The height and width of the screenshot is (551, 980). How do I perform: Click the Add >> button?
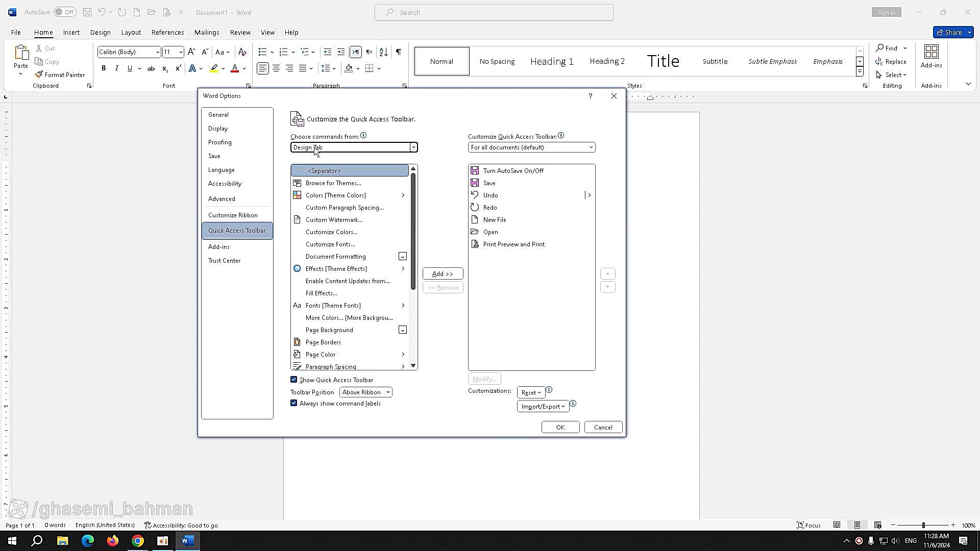443,274
